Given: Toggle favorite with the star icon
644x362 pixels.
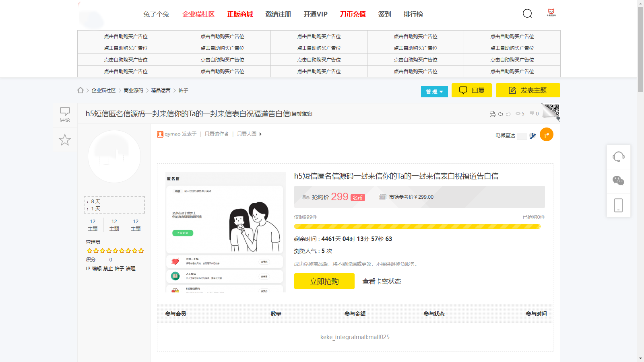Looking at the screenshot, I should (64, 140).
